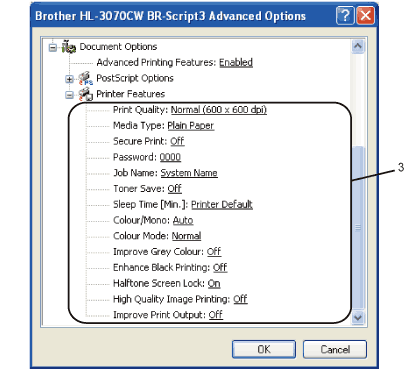Select the Media Type row label

[x=139, y=126]
